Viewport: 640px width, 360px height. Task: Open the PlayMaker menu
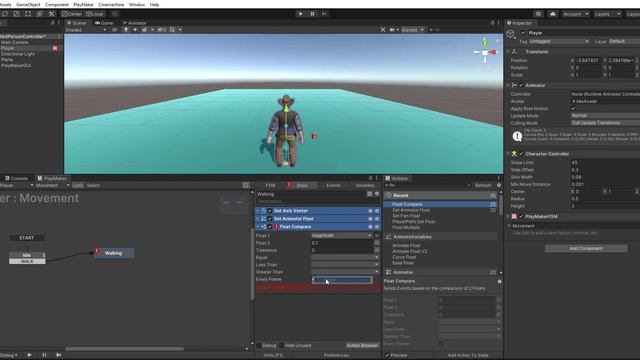[83, 4]
